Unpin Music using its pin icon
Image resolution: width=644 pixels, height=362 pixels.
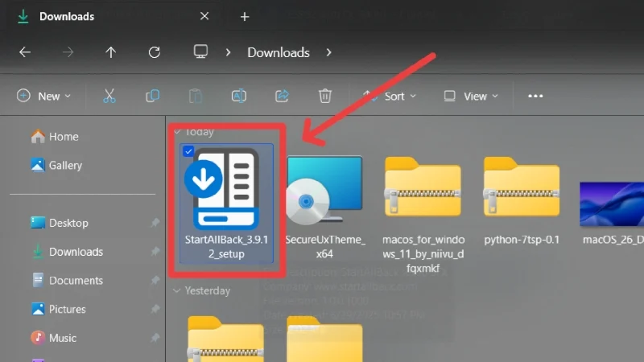point(155,338)
